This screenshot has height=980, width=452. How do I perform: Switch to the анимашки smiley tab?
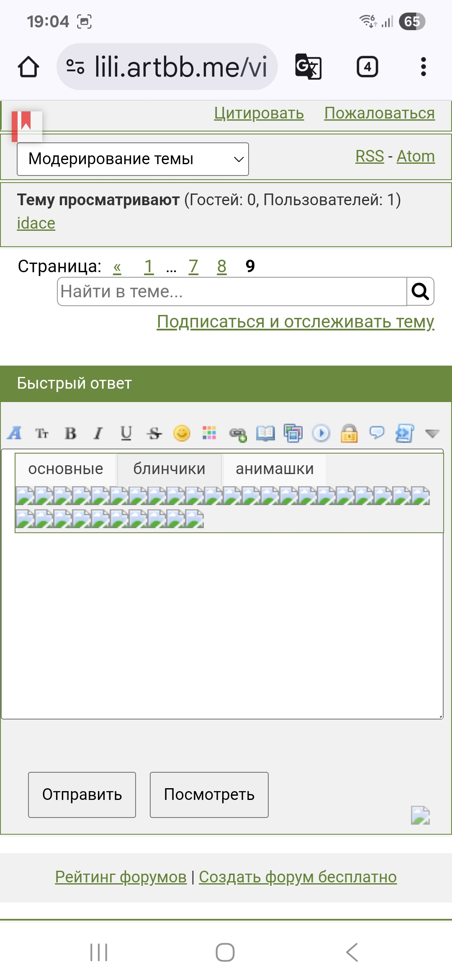[x=275, y=469]
